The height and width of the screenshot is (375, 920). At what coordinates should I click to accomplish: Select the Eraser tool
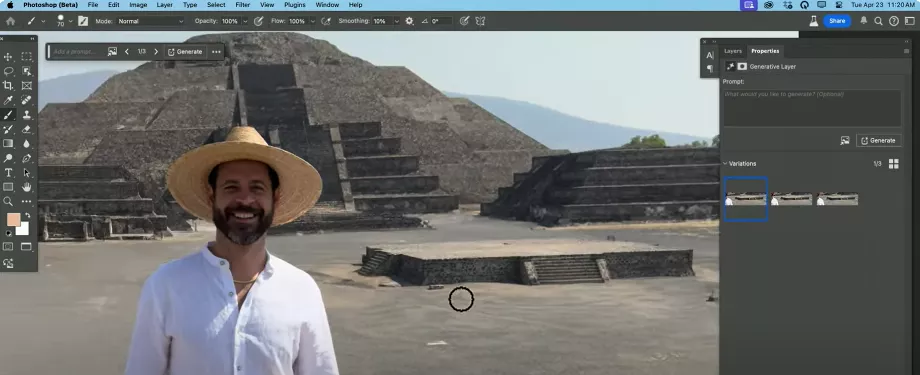click(x=26, y=129)
